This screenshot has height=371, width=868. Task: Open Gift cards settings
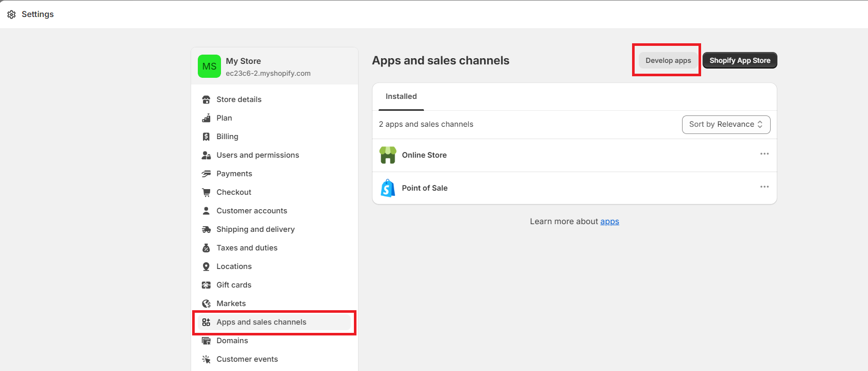coord(274,285)
